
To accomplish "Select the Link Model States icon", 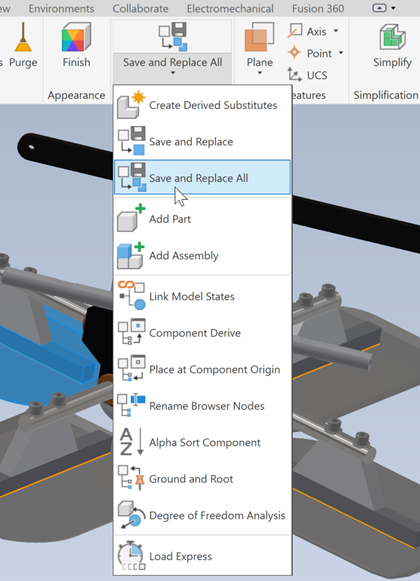I will (x=131, y=296).
